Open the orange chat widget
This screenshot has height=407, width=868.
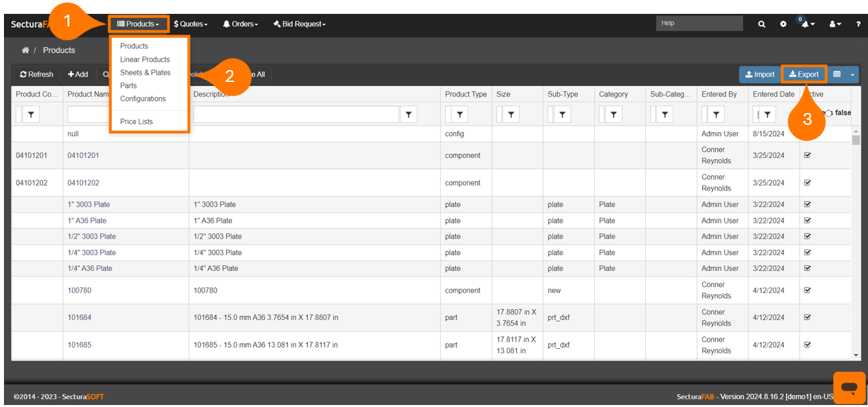click(x=849, y=388)
